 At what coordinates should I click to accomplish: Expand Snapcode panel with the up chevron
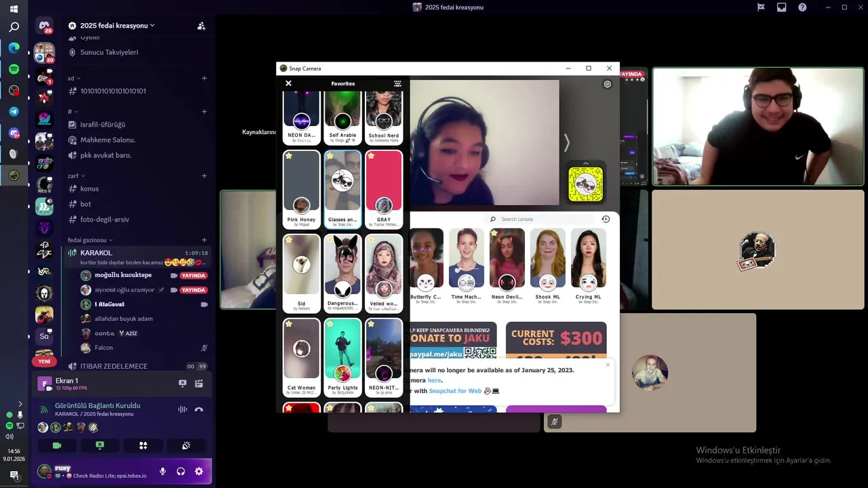[x=585, y=164]
